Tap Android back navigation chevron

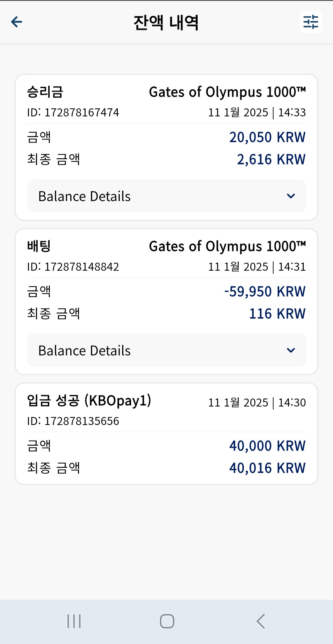coord(261,621)
